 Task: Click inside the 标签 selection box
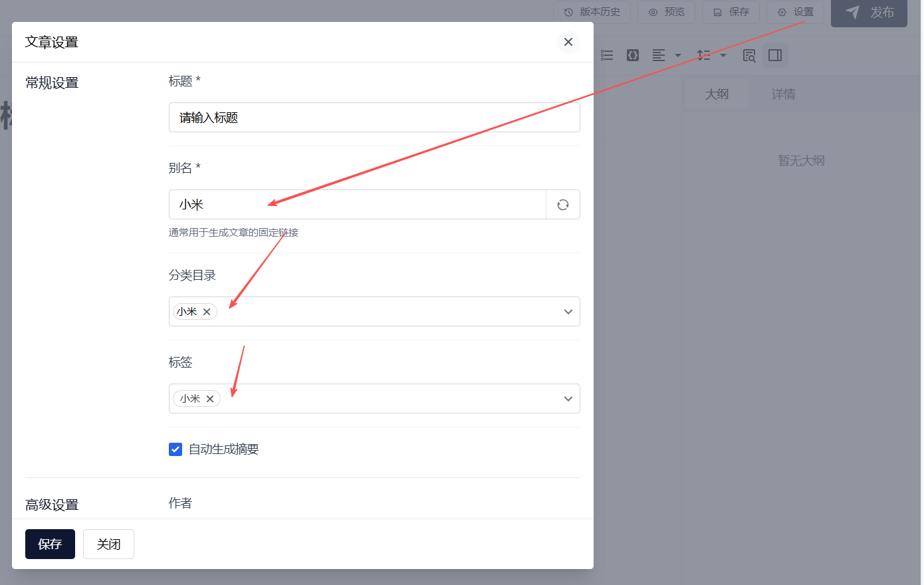(374, 399)
